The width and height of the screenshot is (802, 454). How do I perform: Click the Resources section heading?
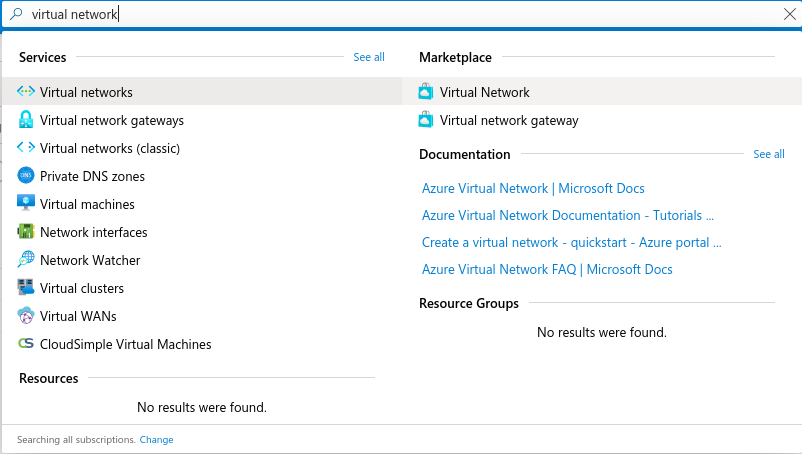tap(49, 378)
